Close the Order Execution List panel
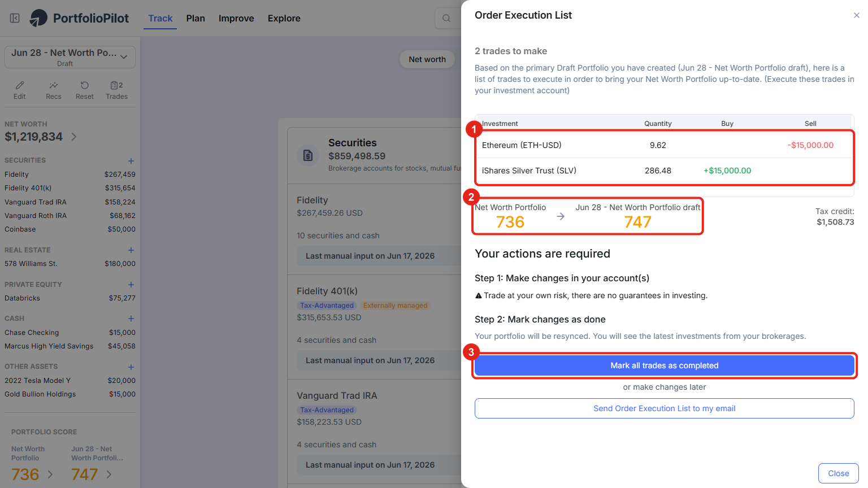The height and width of the screenshot is (488, 868). (x=857, y=15)
